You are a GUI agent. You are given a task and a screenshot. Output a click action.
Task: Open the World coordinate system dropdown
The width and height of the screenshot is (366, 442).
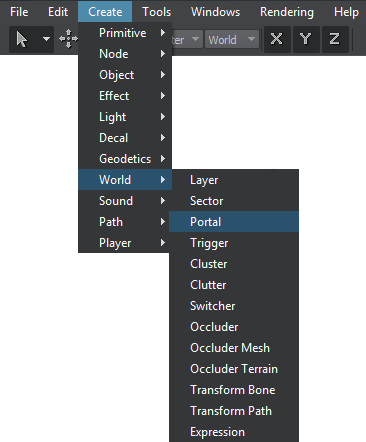[x=232, y=40]
